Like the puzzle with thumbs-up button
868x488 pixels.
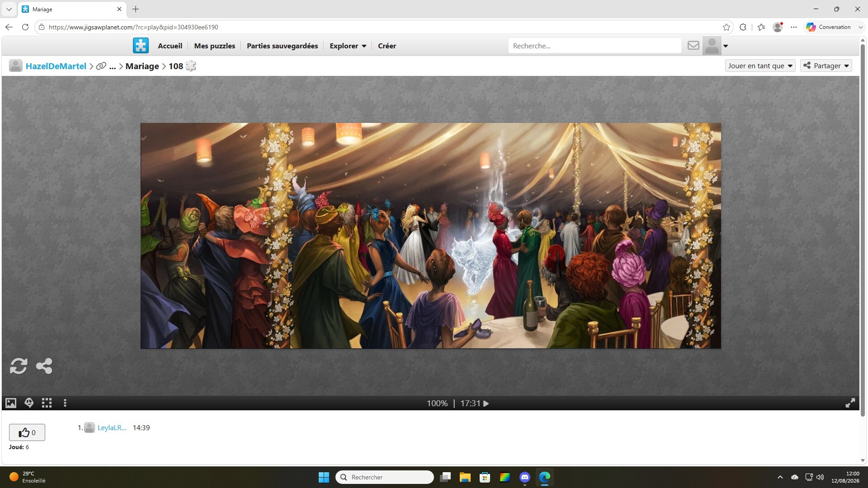27,432
